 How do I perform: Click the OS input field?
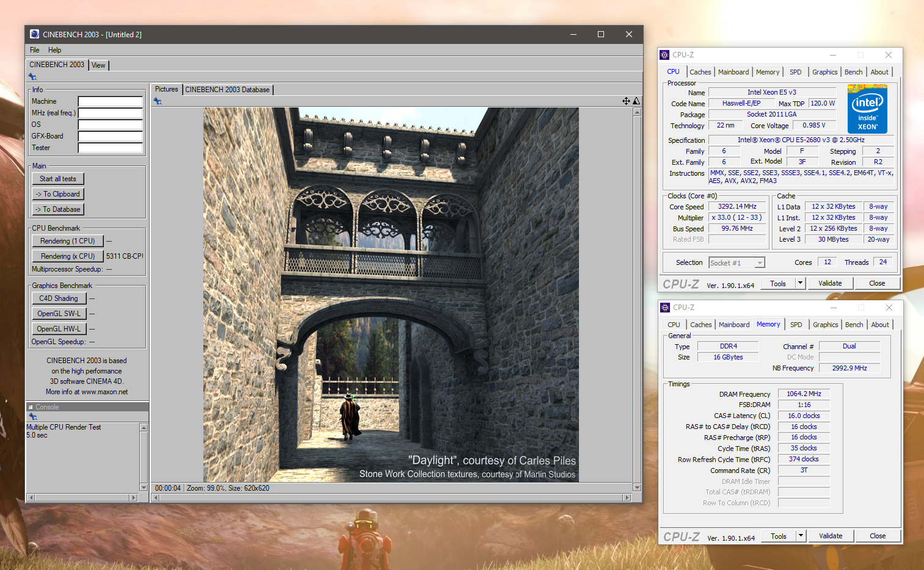[110, 124]
